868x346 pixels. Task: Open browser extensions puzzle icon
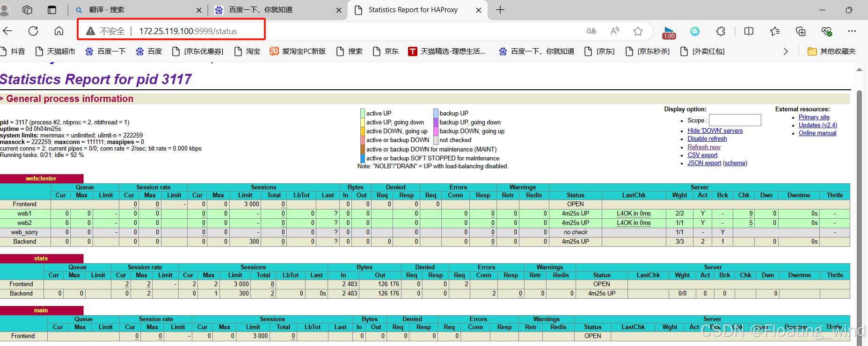(x=721, y=31)
